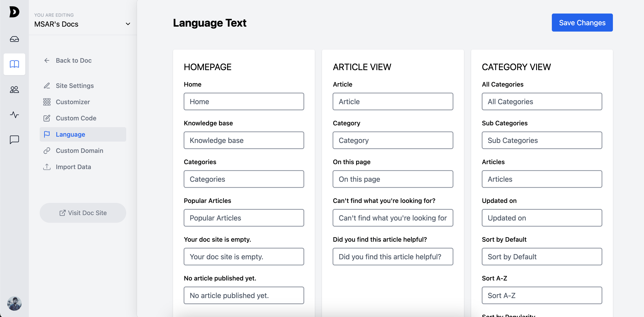
Task: Click the Custom Domain link icon
Action: pos(47,150)
